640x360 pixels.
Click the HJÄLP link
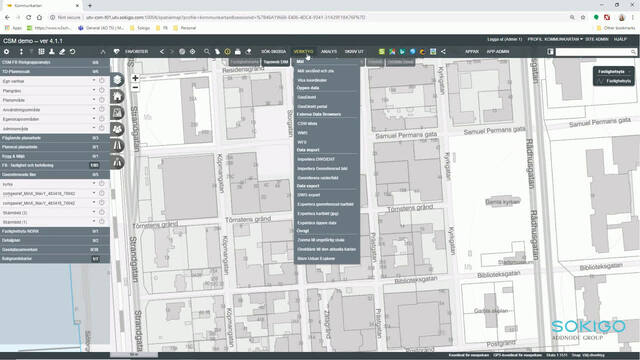pos(620,39)
